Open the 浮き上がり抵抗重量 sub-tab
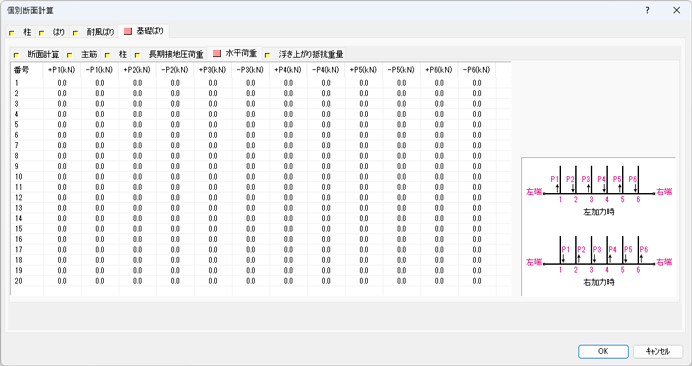 [x=305, y=54]
